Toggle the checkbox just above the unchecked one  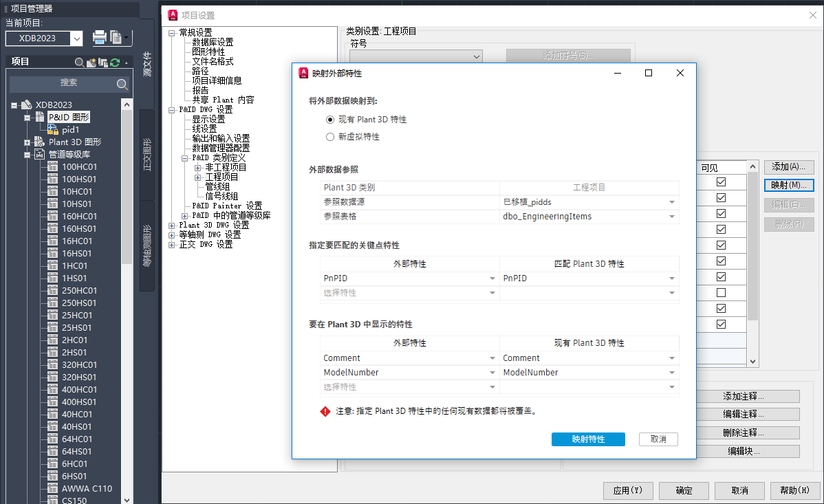pyautogui.click(x=721, y=277)
